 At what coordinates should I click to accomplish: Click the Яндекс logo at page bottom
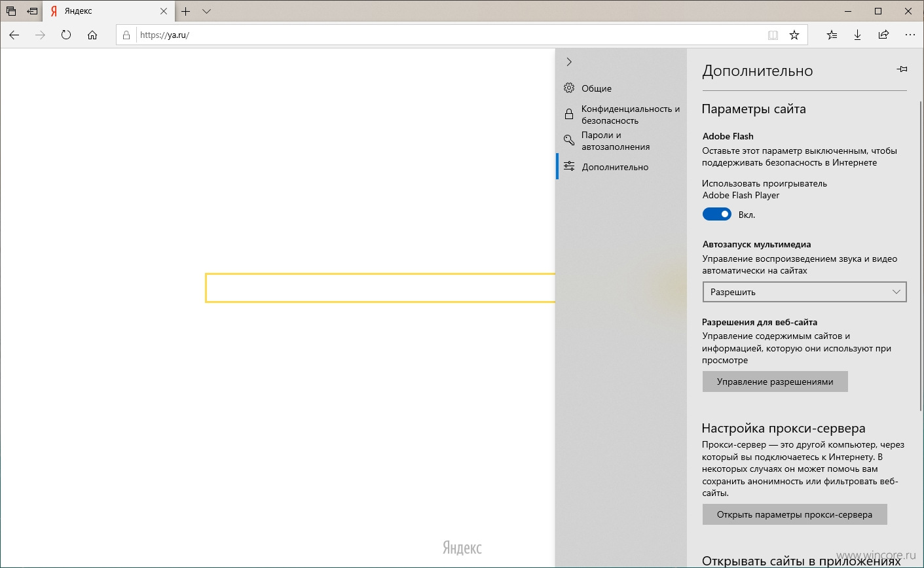[462, 548]
